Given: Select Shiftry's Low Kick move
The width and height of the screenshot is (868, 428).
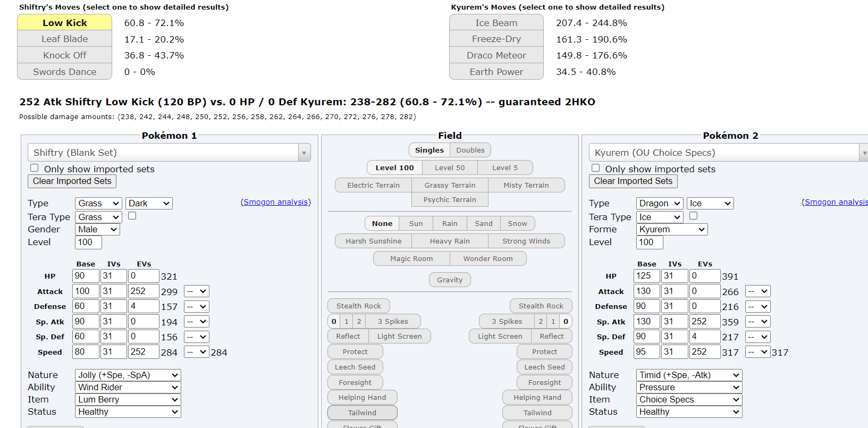Looking at the screenshot, I should coord(64,22).
